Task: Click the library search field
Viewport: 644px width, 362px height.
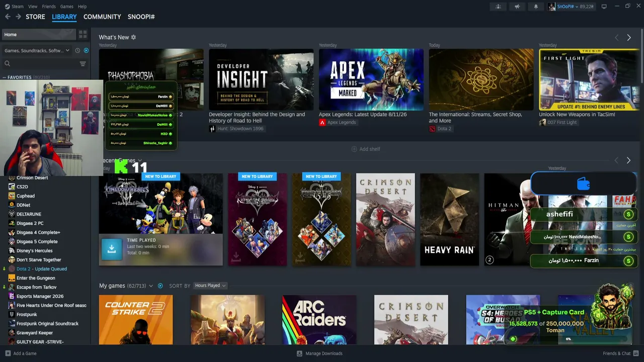Action: click(x=39, y=64)
